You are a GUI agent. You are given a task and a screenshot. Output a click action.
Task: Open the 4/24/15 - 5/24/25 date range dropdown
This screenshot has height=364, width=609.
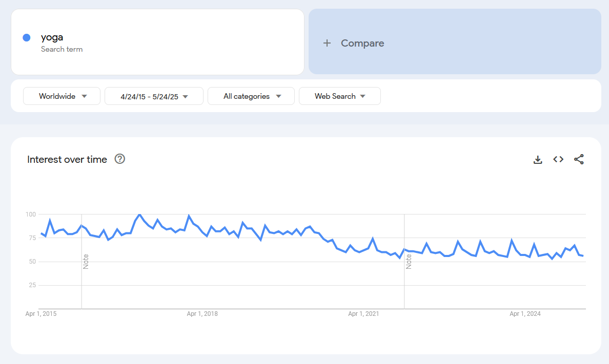[x=154, y=96]
